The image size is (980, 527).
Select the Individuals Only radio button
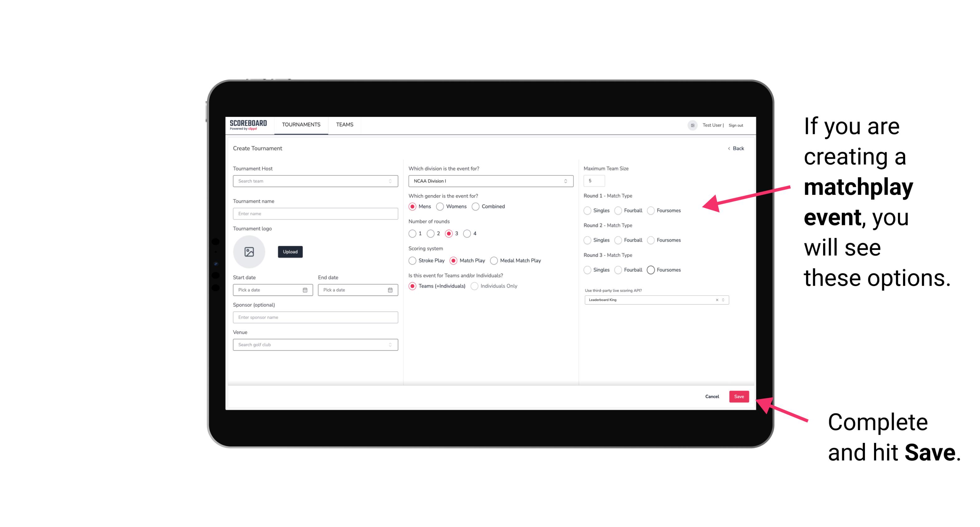pyautogui.click(x=474, y=286)
